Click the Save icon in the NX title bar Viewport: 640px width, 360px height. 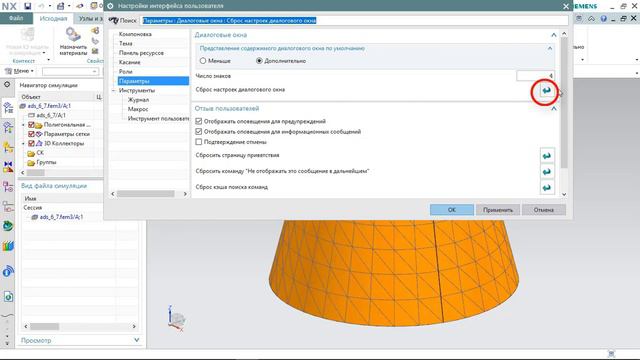(27, 6)
